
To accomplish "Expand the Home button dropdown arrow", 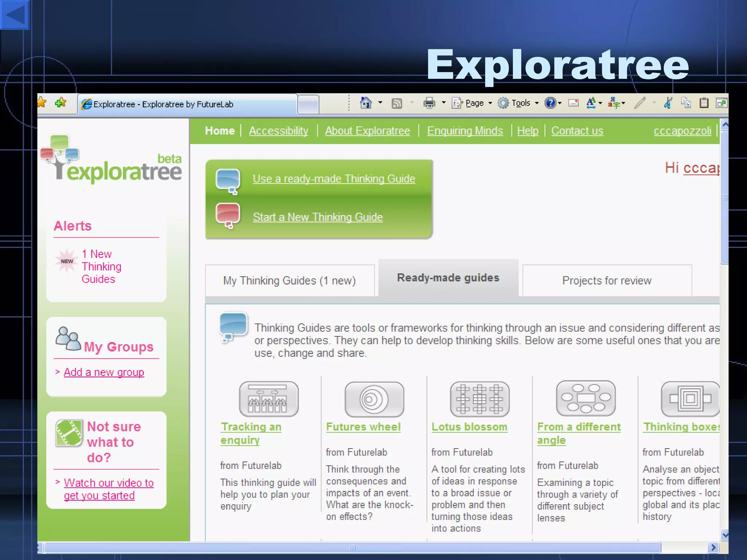I will point(380,103).
